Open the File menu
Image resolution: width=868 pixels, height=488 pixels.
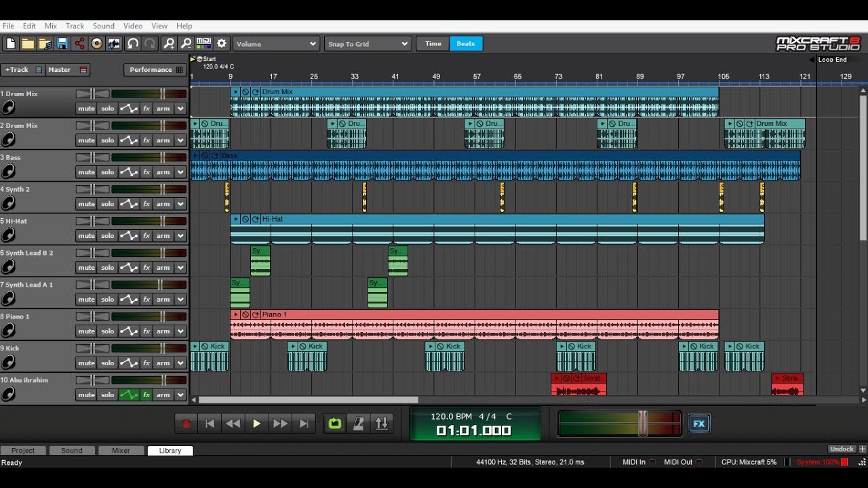(8, 26)
